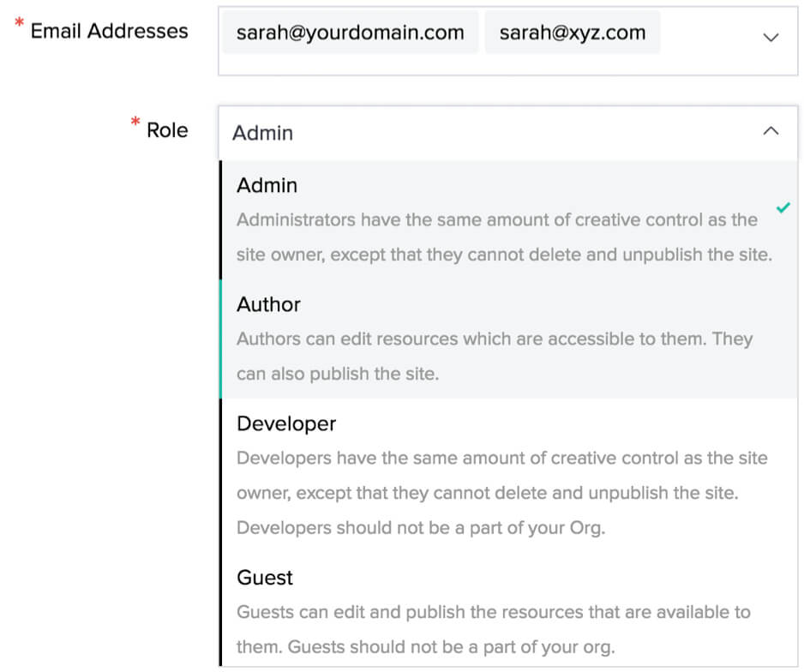Click the green checkmark beside Admin
Viewport: 804px width, 672px height.
(x=783, y=207)
